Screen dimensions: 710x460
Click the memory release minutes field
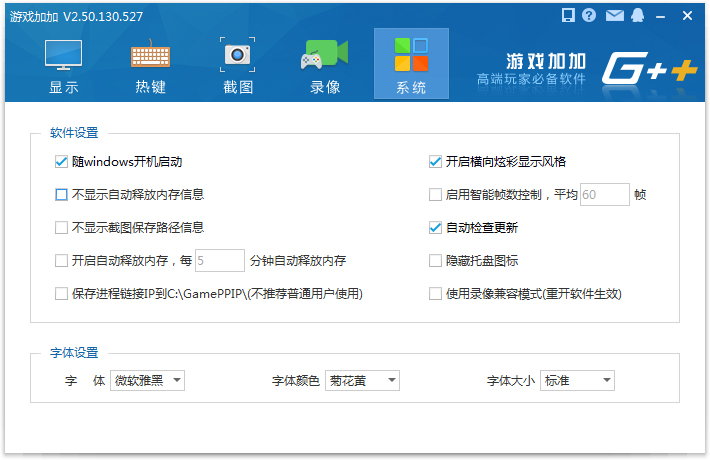tap(219, 261)
